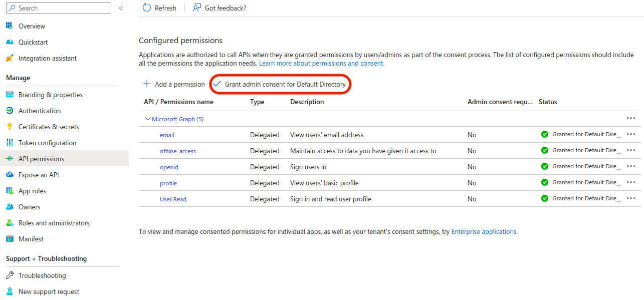The image size is (644, 300).
Task: Click the Token configuration bars icon
Action: (9, 143)
